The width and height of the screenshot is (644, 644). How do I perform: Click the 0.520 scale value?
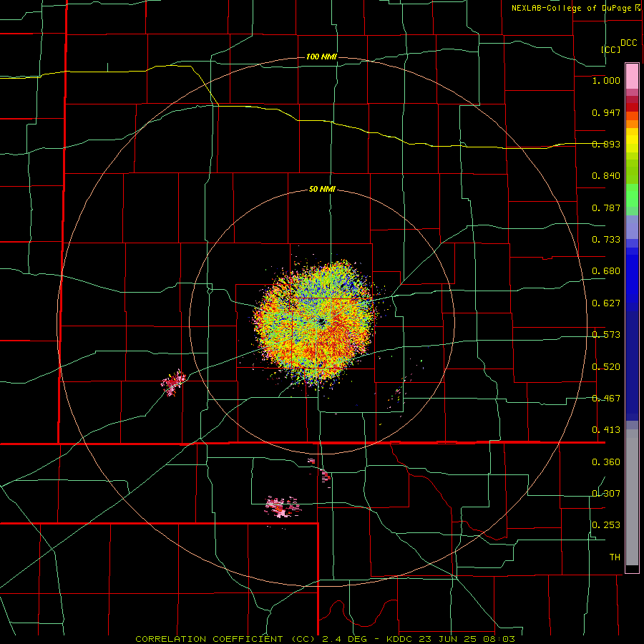pyautogui.click(x=606, y=367)
